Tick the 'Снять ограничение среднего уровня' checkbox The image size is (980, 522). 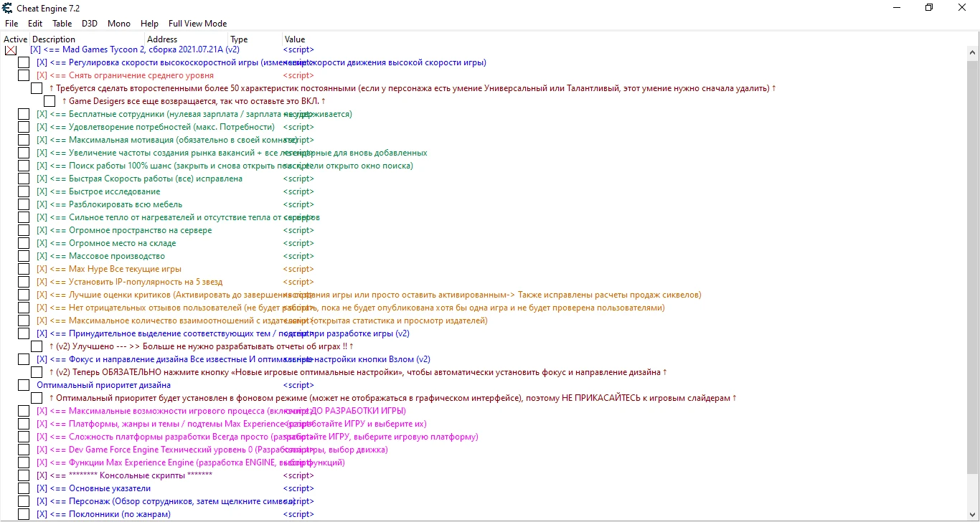pyautogui.click(x=24, y=76)
